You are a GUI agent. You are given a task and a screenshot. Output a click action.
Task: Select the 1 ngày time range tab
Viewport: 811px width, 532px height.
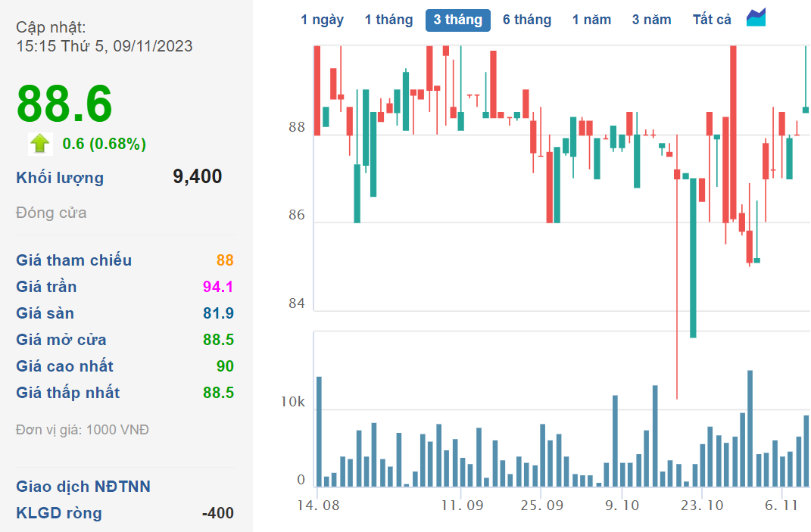(x=322, y=20)
